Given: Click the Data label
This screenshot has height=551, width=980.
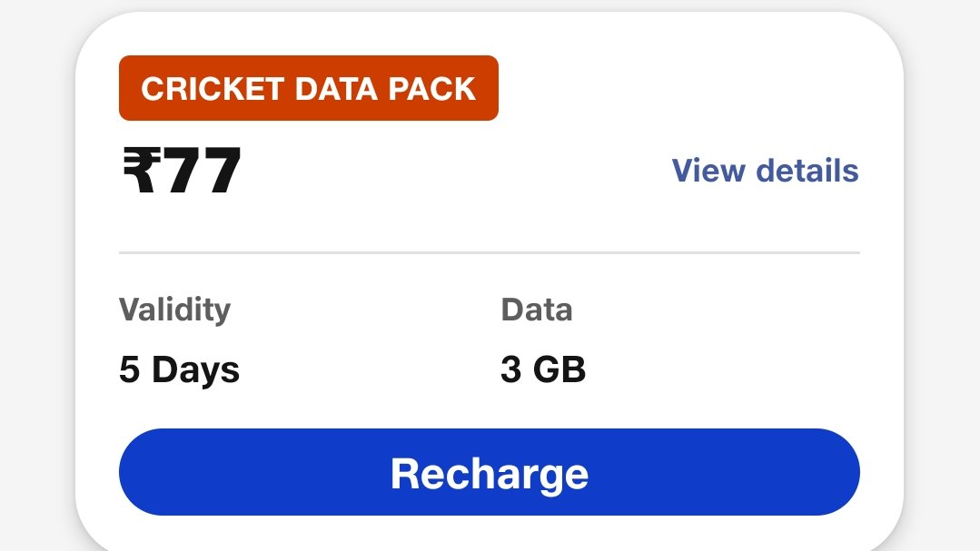Looking at the screenshot, I should [537, 310].
